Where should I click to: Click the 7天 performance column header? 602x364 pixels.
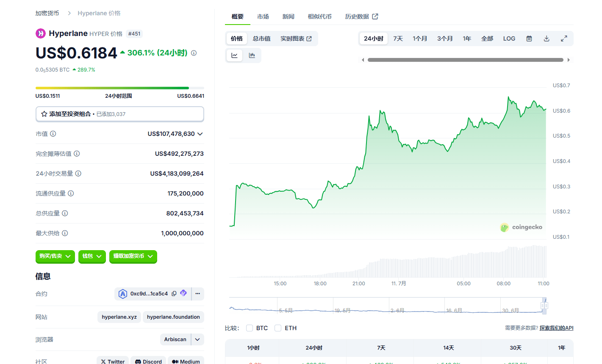(x=381, y=348)
